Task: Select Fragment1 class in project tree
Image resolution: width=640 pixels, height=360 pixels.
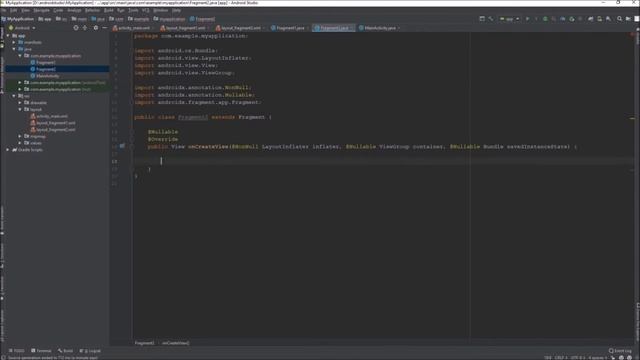Action: pyautogui.click(x=43, y=62)
